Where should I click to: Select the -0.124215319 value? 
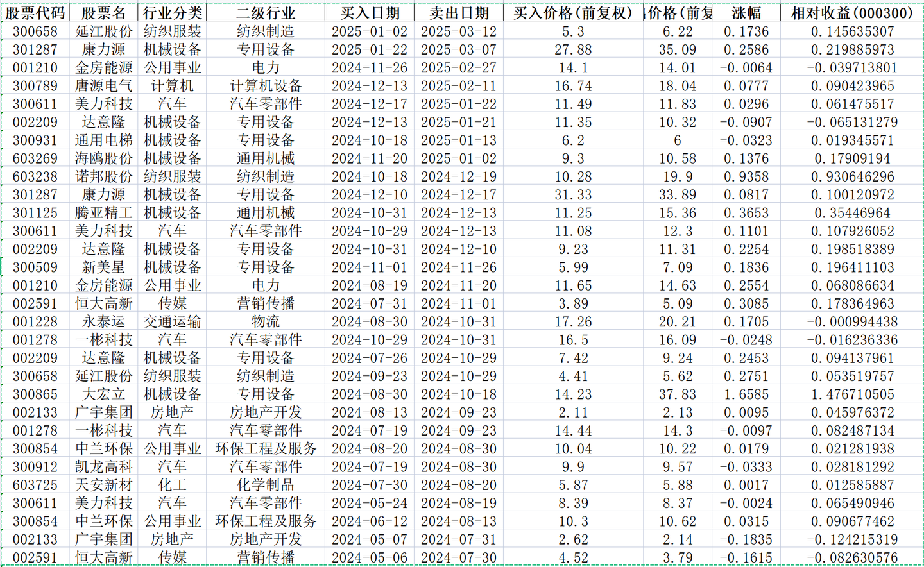pyautogui.click(x=852, y=539)
